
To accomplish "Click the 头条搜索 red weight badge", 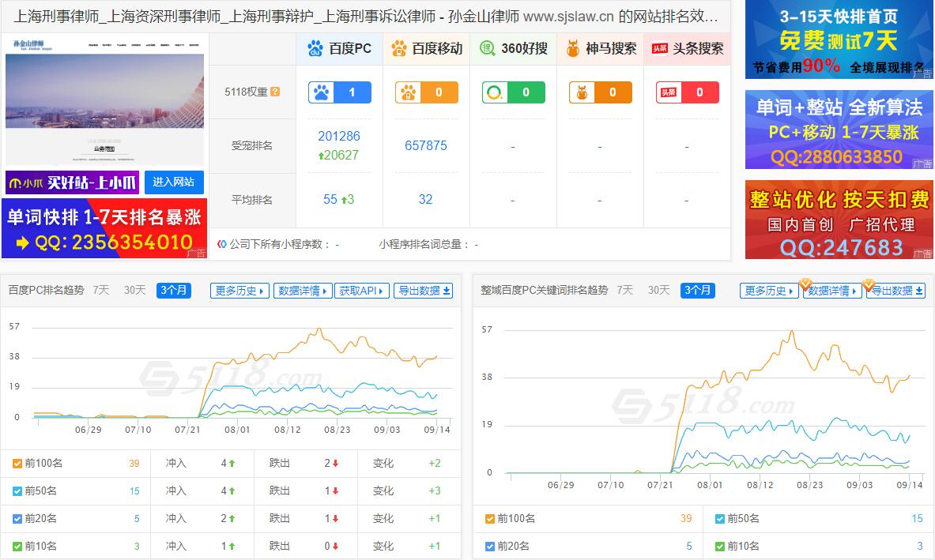I will (x=687, y=92).
